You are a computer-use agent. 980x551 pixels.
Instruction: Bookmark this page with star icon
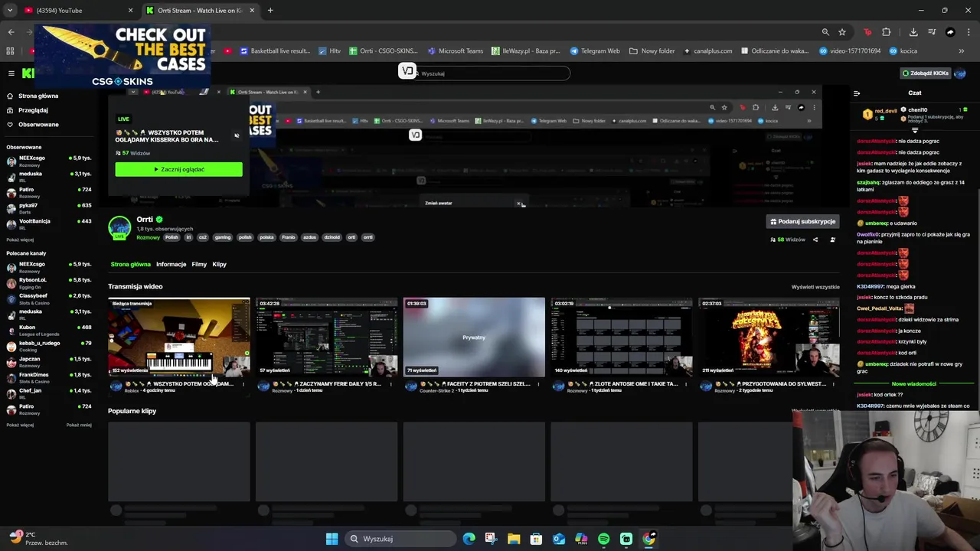tap(842, 32)
